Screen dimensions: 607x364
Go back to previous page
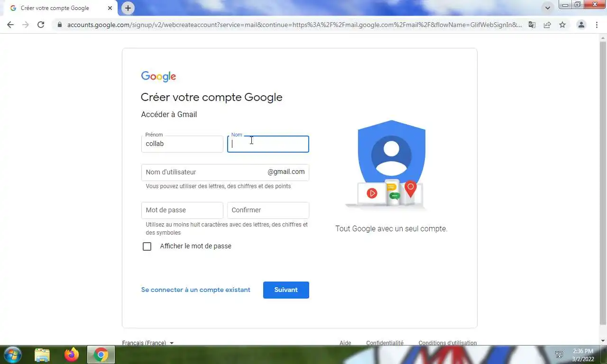coord(10,25)
